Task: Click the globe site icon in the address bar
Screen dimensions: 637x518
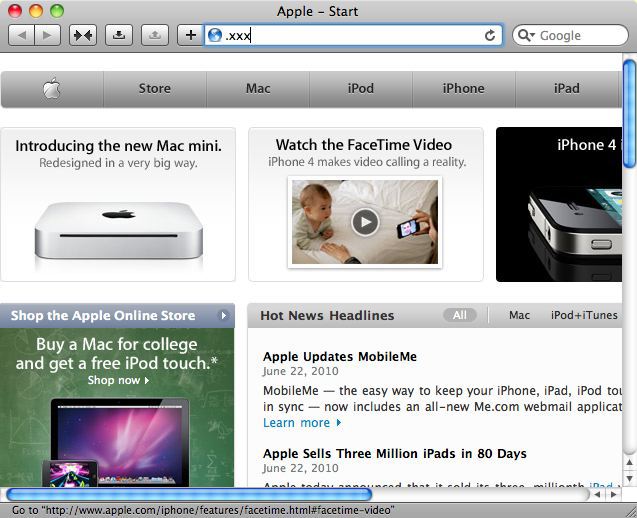Action: (x=215, y=35)
